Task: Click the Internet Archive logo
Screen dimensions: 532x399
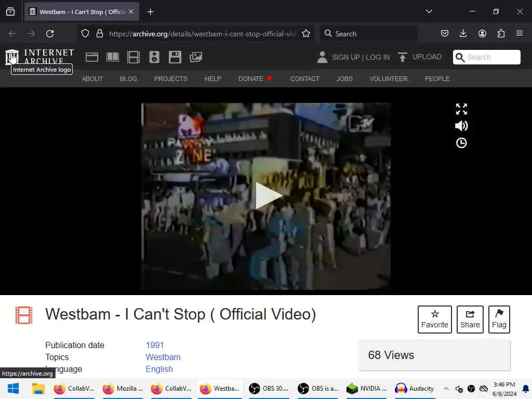Action: (x=39, y=57)
